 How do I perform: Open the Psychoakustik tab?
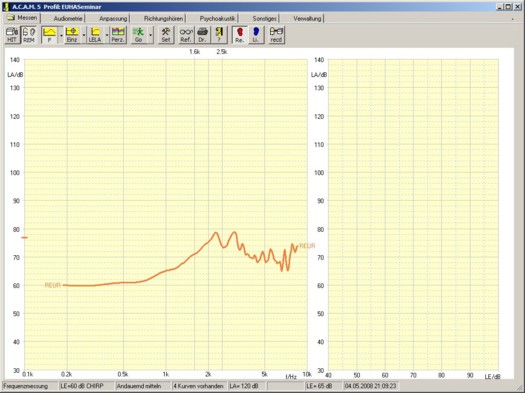coord(217,18)
